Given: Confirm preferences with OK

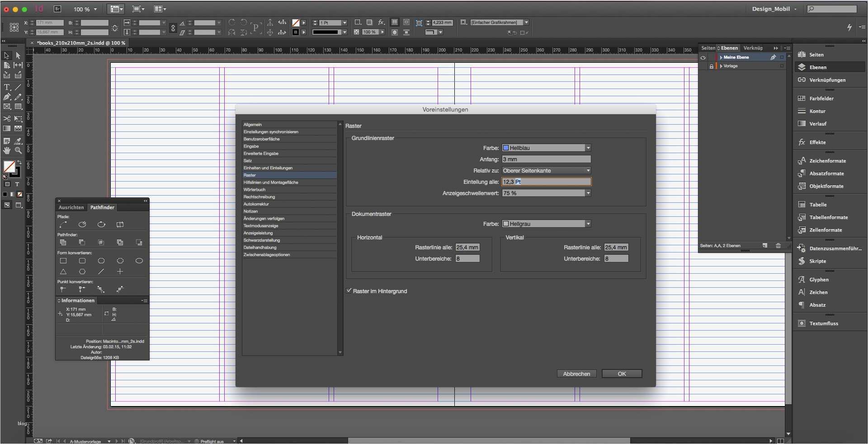Looking at the screenshot, I should pos(622,373).
